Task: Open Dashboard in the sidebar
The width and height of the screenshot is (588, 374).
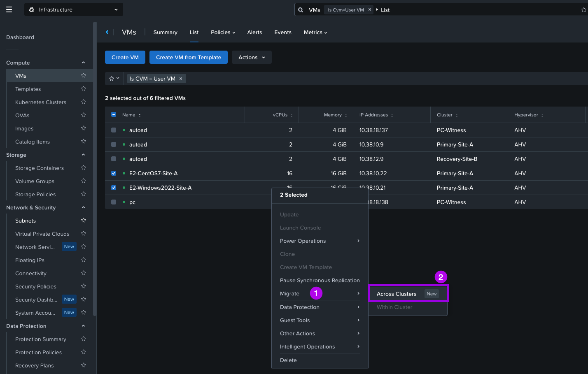Action: (x=20, y=37)
